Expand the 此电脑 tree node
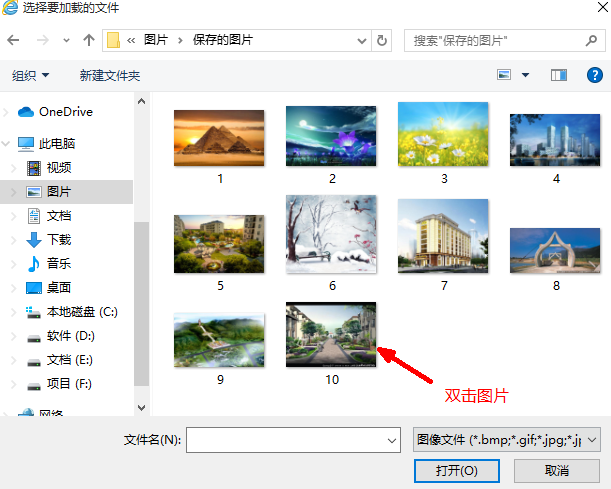 8,143
